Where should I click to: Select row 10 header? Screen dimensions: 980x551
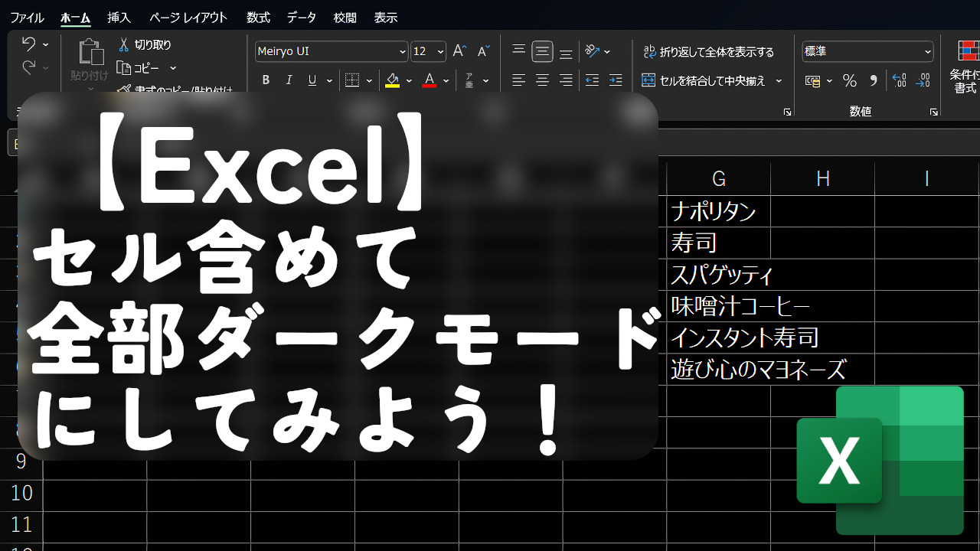(21, 493)
